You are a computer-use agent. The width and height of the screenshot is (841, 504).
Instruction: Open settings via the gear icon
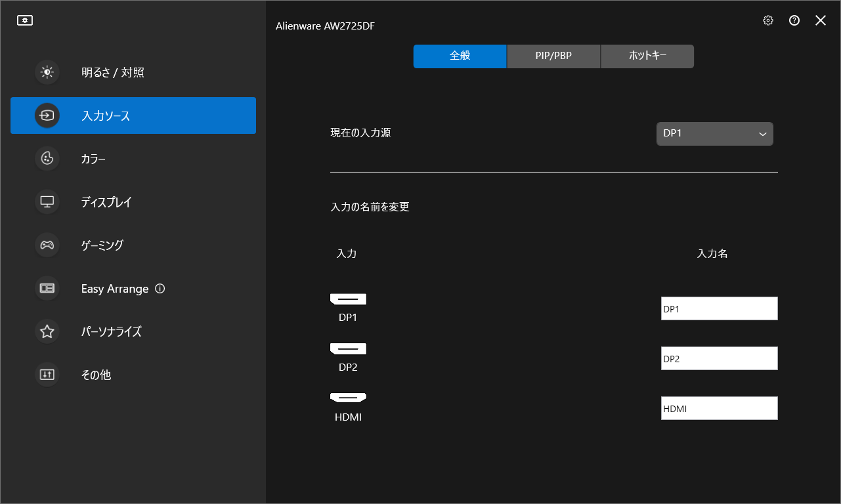[x=768, y=20]
